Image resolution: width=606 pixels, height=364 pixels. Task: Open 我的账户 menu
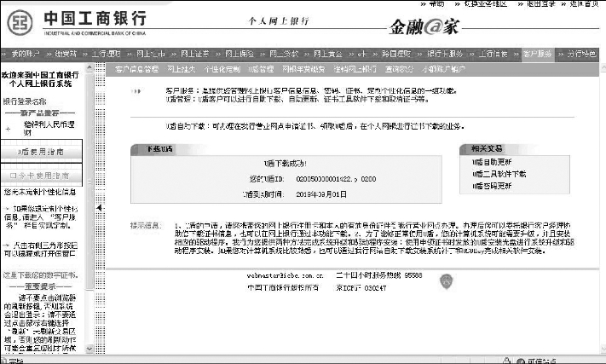coord(26,54)
